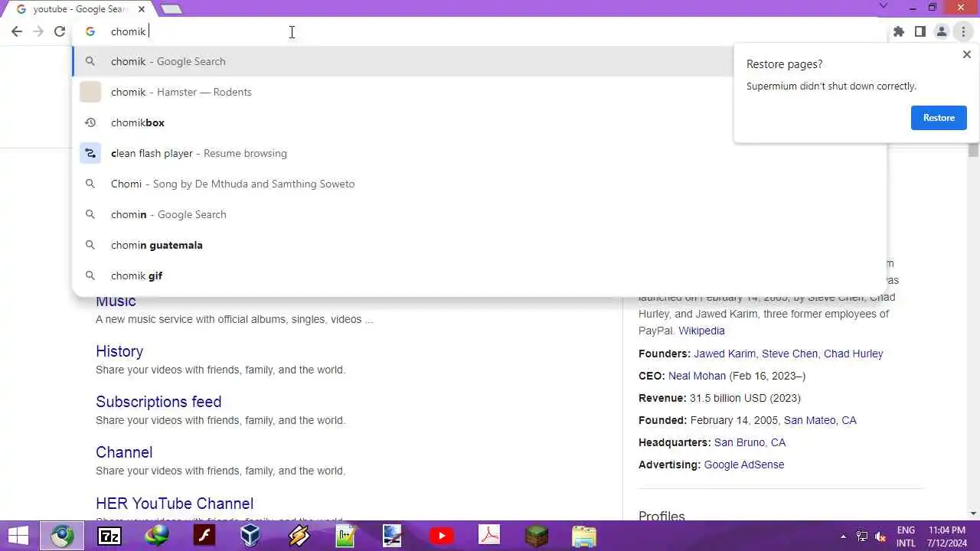Reload the current page
This screenshot has width=980, height=551.
click(60, 31)
